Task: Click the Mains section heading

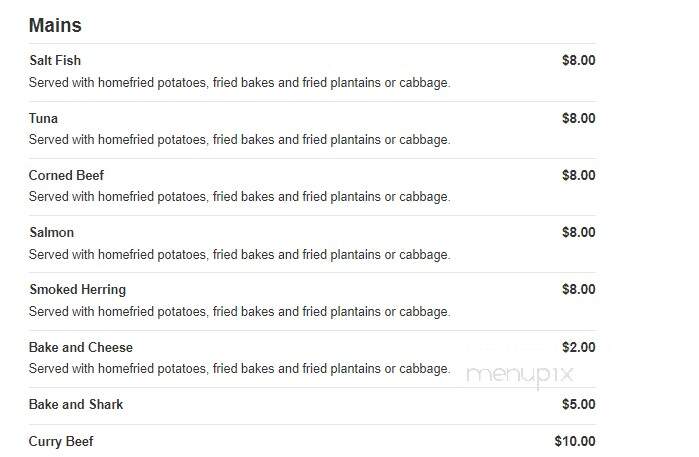Action: coord(55,25)
